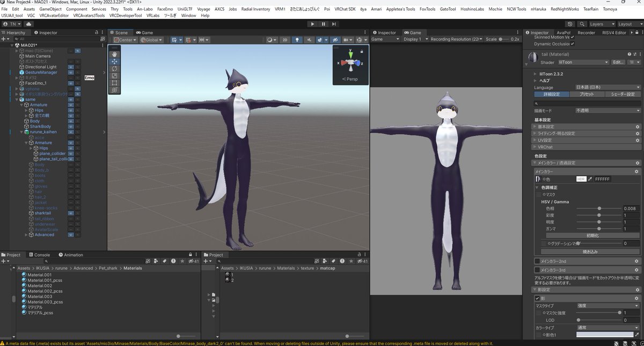
Task: Click the Pause button in top toolbar
Action: (x=324, y=24)
